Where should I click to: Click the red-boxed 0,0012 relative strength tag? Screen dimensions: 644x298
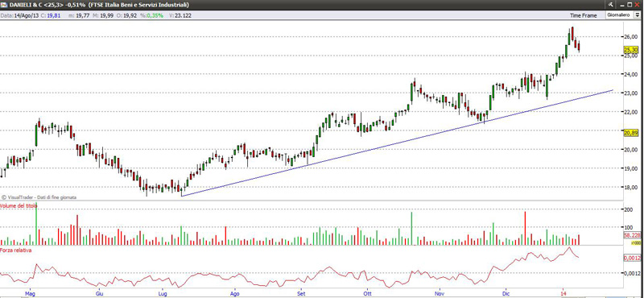tap(631, 258)
